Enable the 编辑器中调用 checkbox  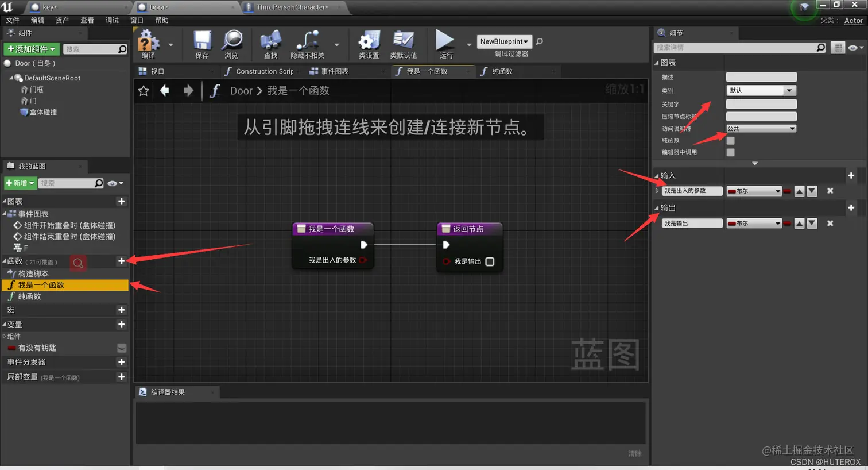tap(730, 152)
